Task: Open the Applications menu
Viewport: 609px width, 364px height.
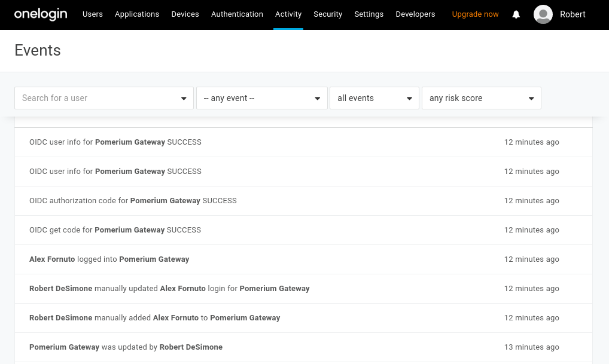Action: (x=137, y=14)
